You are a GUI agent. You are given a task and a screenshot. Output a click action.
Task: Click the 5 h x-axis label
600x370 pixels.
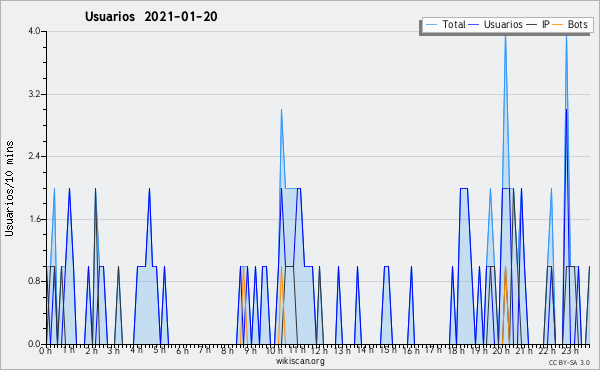(160, 350)
